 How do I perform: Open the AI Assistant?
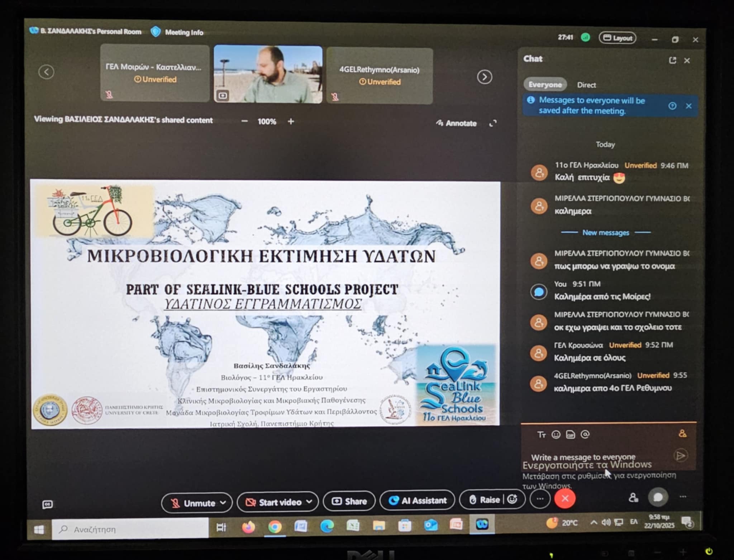(x=417, y=500)
